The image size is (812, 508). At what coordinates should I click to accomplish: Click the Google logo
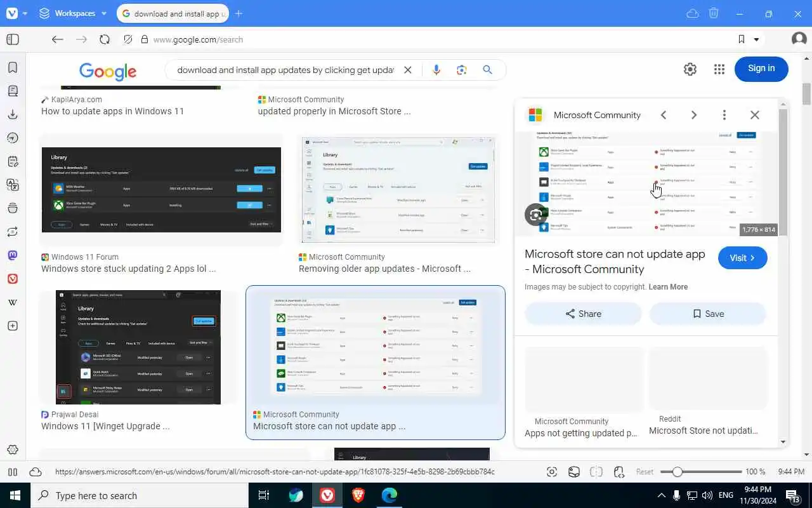click(108, 72)
